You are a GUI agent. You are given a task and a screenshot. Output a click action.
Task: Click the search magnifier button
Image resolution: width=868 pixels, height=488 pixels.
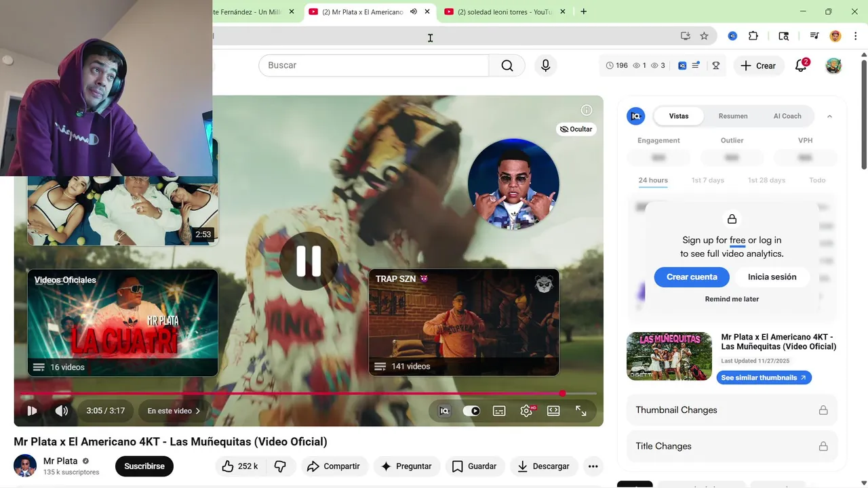[x=507, y=66]
